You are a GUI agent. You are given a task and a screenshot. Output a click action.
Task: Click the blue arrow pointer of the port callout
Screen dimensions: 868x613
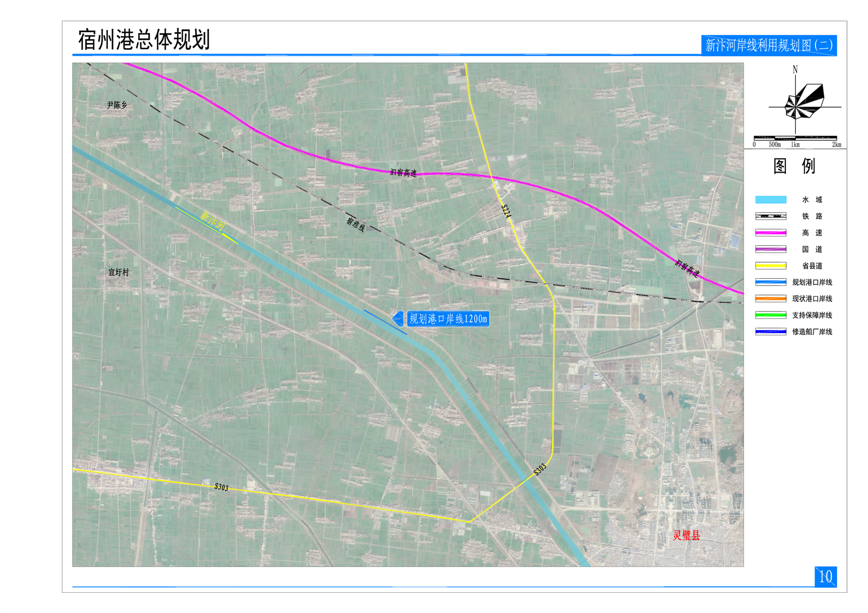click(x=398, y=319)
